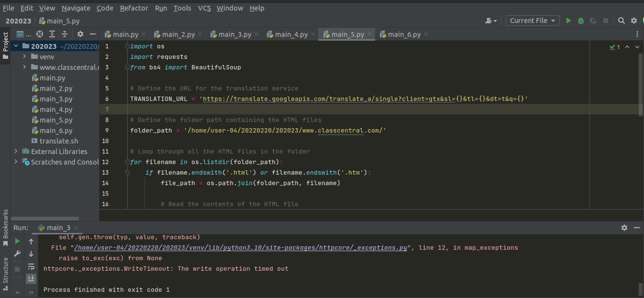Screen dimensions: 644x298
Task: Toggle soft-wrap in the console output
Action: (x=31, y=267)
